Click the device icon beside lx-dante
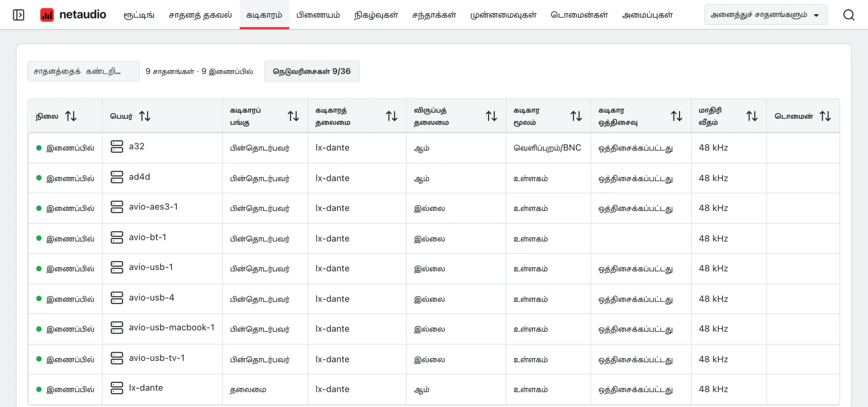Screen dimensions: 868x407 [x=117, y=388]
